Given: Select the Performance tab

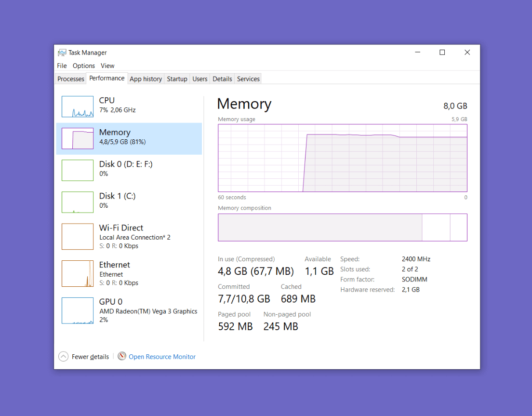Looking at the screenshot, I should 107,78.
